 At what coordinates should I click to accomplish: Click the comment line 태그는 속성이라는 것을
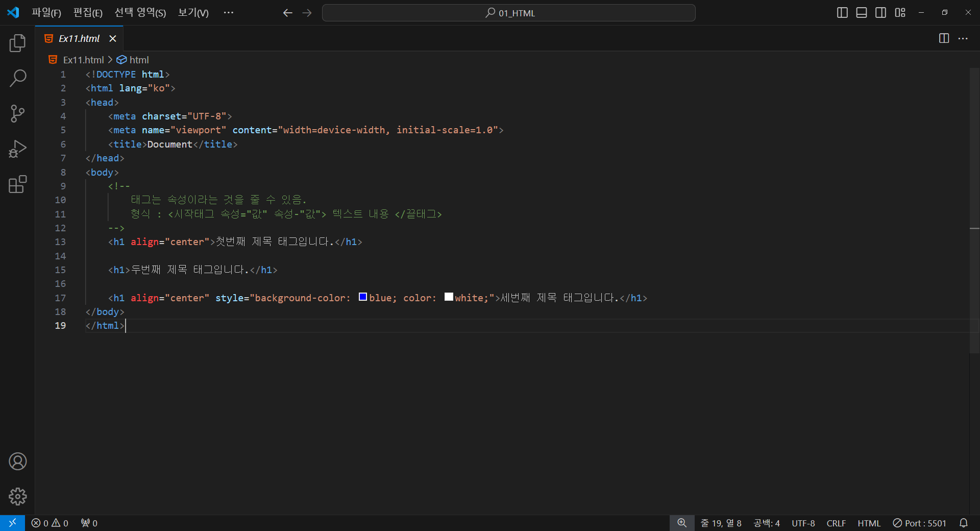(x=218, y=200)
